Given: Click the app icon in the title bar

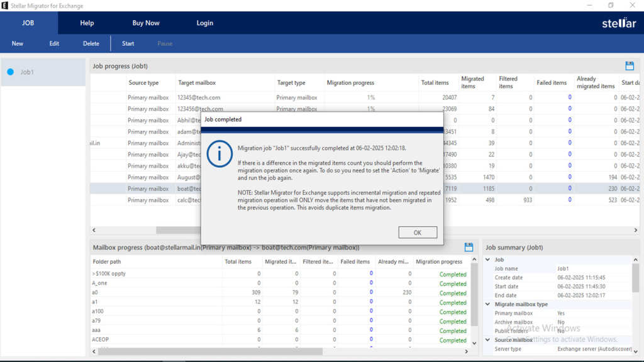Looking at the screenshot, I should coord(5,6).
